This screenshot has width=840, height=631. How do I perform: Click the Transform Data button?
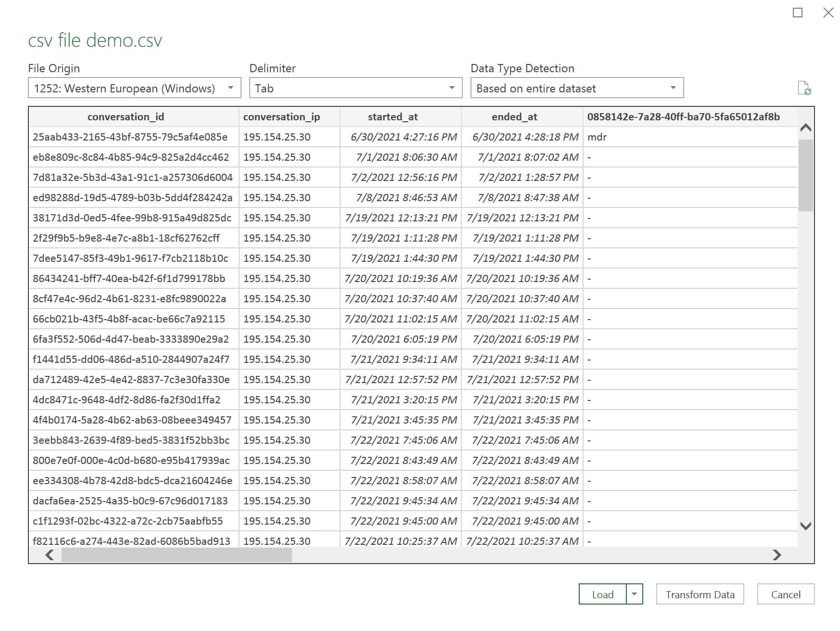coord(700,594)
